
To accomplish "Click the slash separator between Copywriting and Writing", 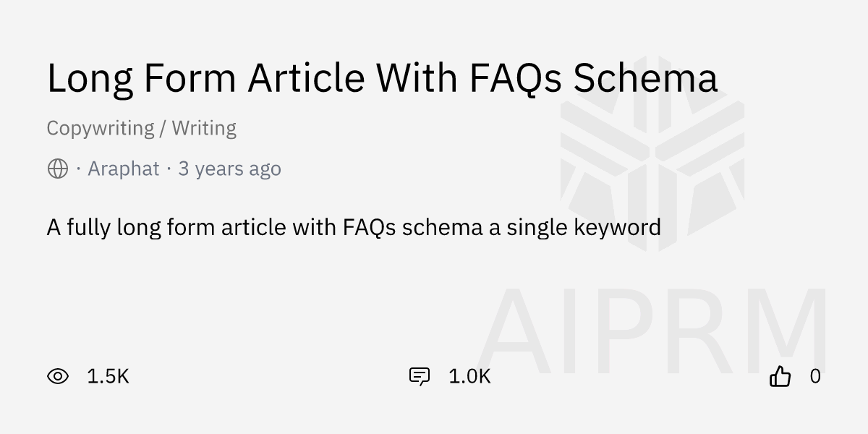I will point(163,129).
